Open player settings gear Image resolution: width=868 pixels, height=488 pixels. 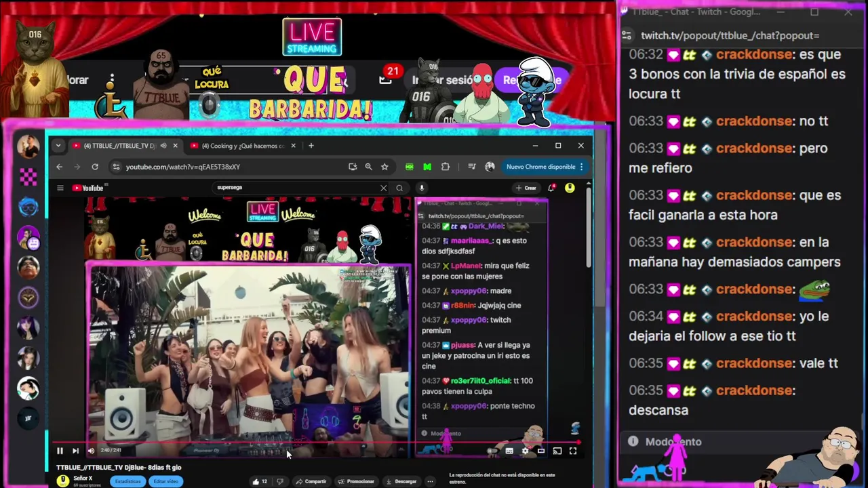coord(525,451)
